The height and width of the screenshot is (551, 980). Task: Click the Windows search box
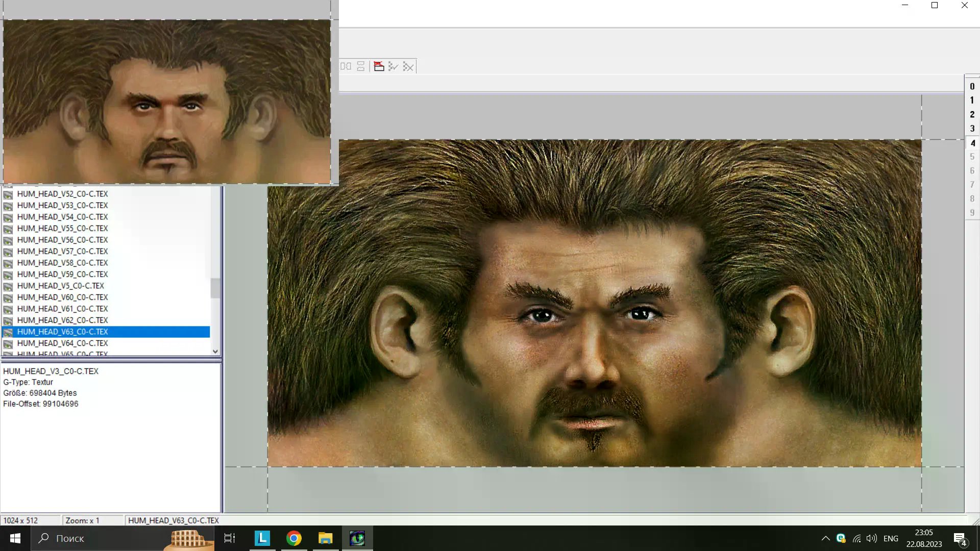tap(97, 538)
